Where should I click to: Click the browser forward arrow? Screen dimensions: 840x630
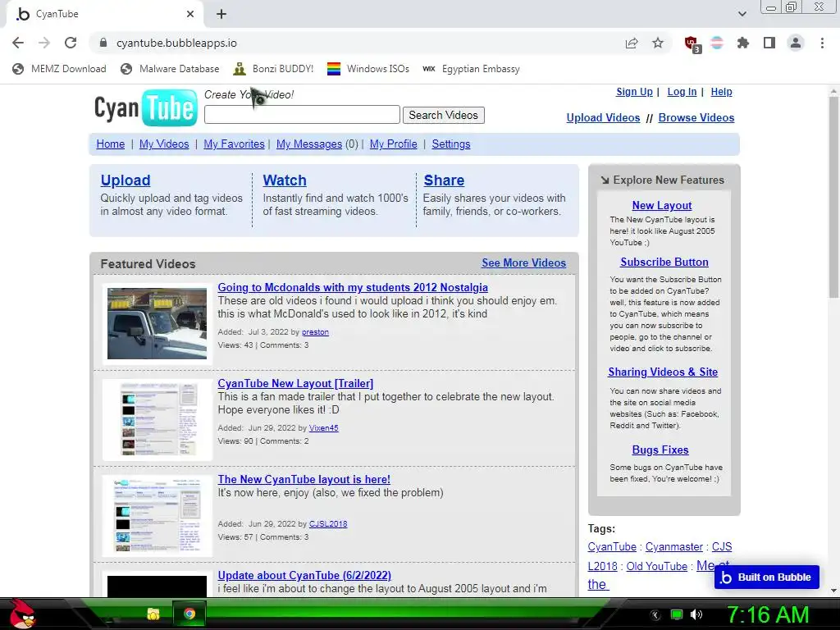click(x=44, y=43)
